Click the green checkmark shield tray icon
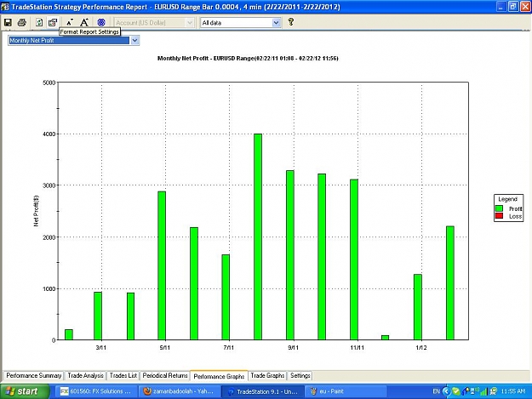Screen dimensions: 532x399 tap(456, 392)
